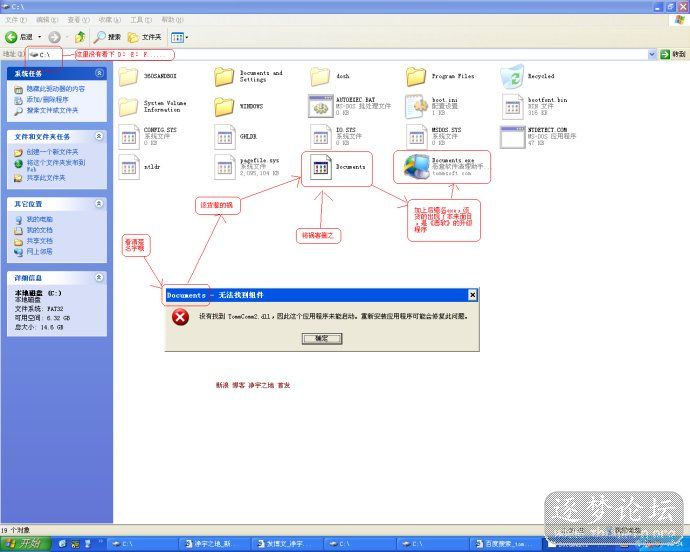
Task: Open the 查看 menu
Action: click(78, 20)
